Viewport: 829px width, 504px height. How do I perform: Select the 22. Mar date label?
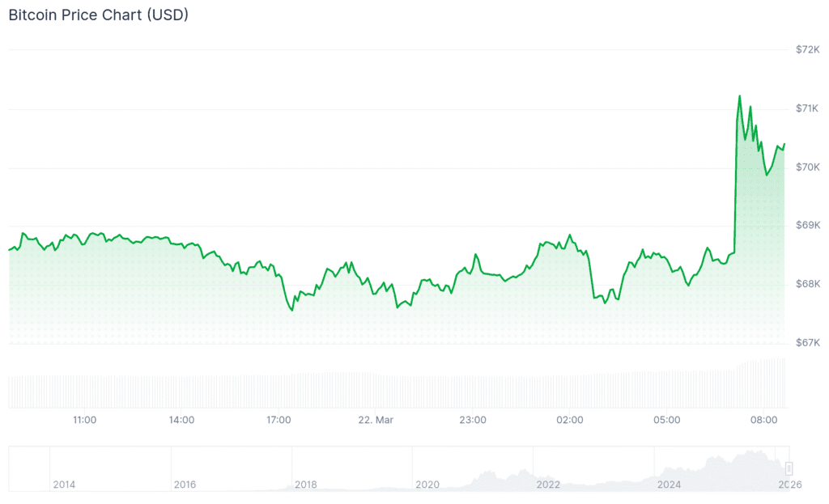click(x=376, y=421)
